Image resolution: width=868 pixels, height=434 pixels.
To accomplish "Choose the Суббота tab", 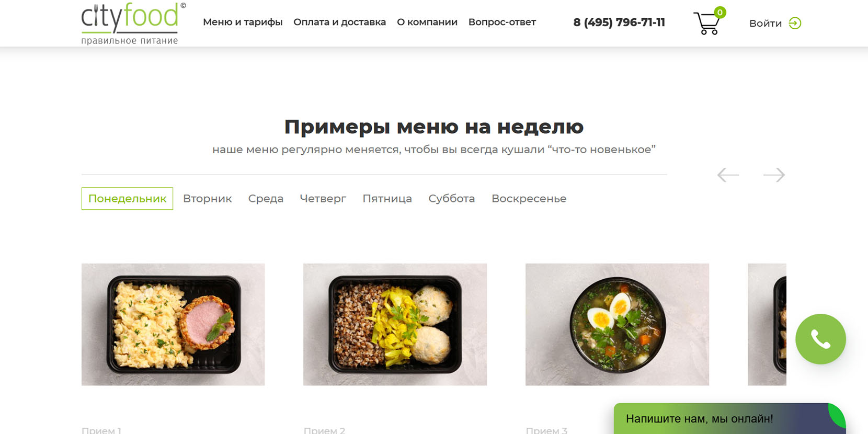I will [451, 199].
